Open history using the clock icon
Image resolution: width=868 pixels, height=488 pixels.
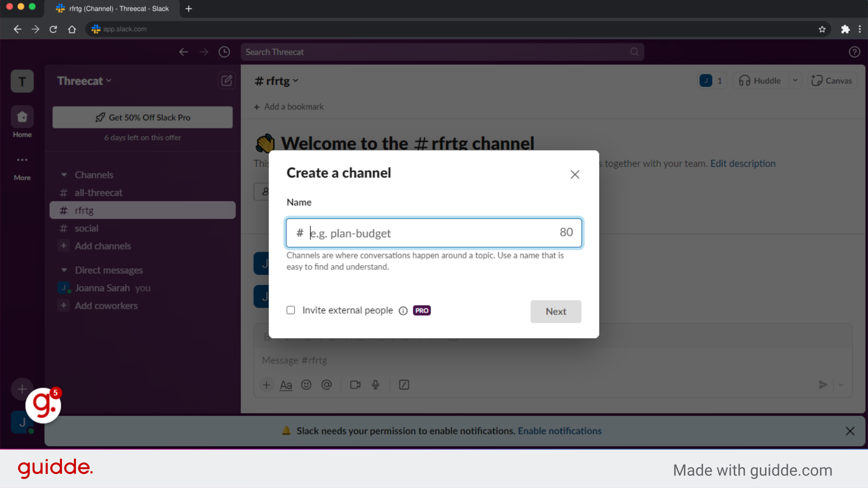pyautogui.click(x=224, y=52)
